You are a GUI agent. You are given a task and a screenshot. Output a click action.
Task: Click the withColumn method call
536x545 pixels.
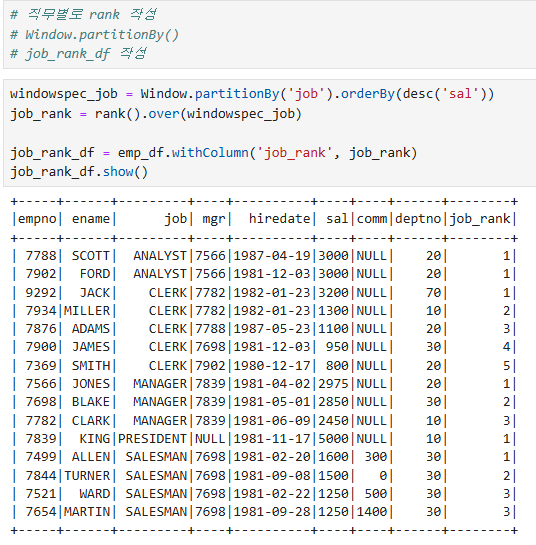(x=210, y=152)
